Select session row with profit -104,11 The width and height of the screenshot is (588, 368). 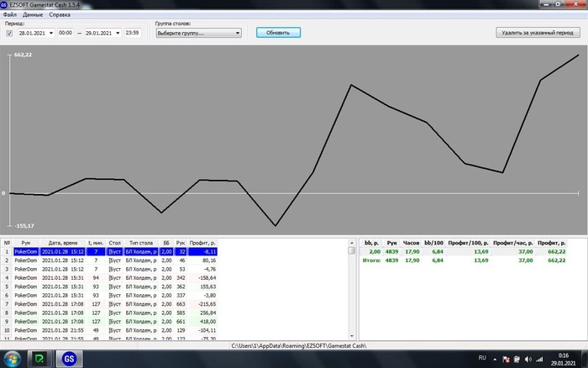[x=109, y=330]
